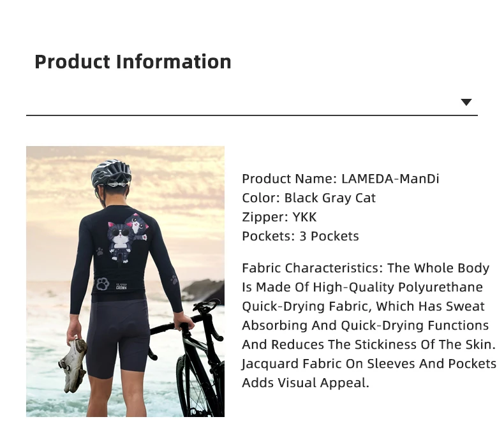
Task: Click the cycling shoes held in hand
Action: 73,365
